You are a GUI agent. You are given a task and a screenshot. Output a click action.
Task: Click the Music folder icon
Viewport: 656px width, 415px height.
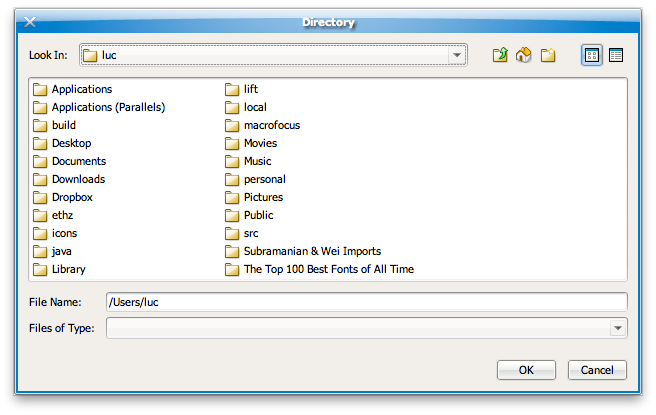232,161
